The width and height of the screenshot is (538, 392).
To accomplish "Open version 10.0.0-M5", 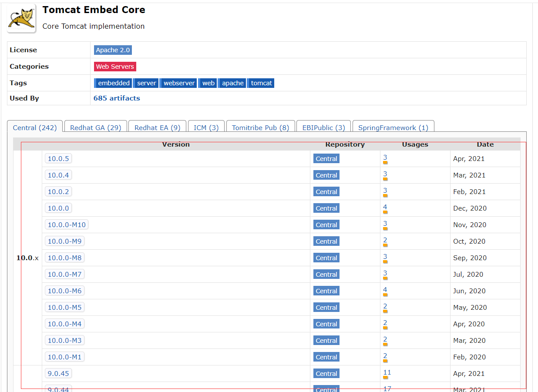I will pos(64,308).
